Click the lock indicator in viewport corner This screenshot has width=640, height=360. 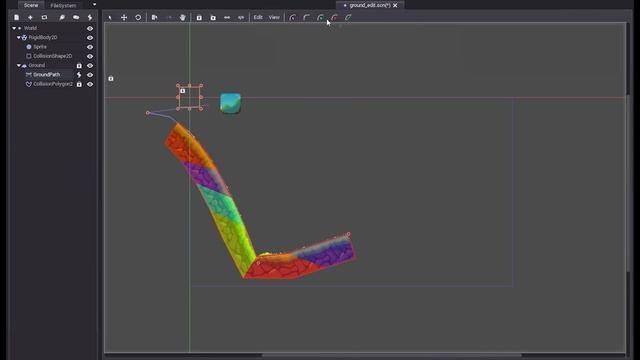tap(111, 78)
